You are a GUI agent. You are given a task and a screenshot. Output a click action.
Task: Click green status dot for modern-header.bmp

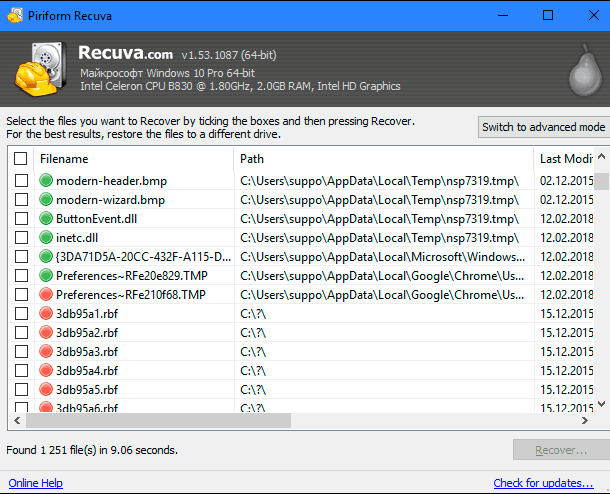coord(46,180)
